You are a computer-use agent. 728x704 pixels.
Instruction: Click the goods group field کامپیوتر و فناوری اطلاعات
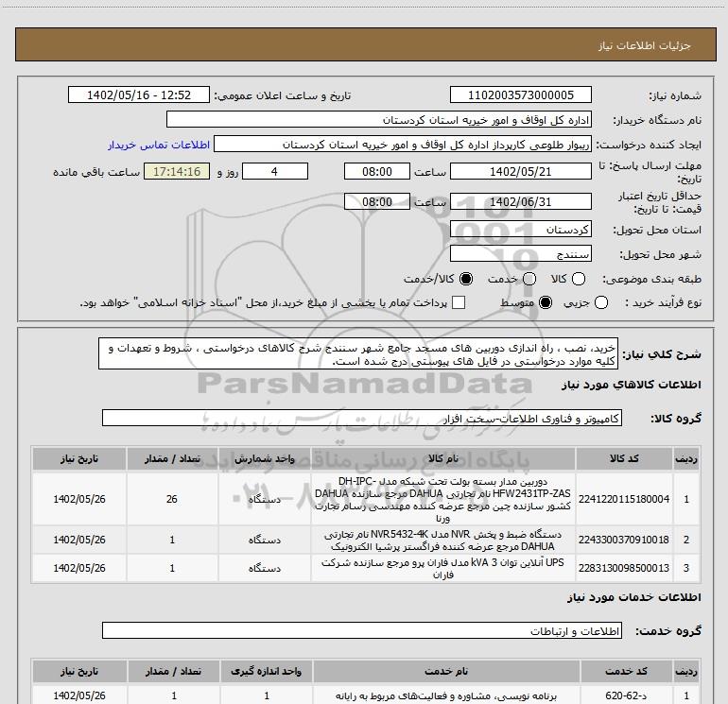coord(362,418)
